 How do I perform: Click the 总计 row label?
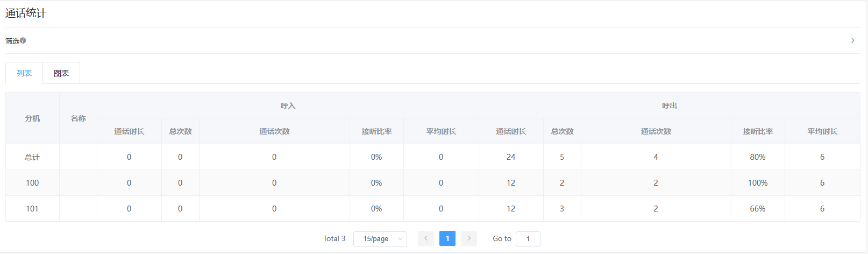click(x=32, y=157)
